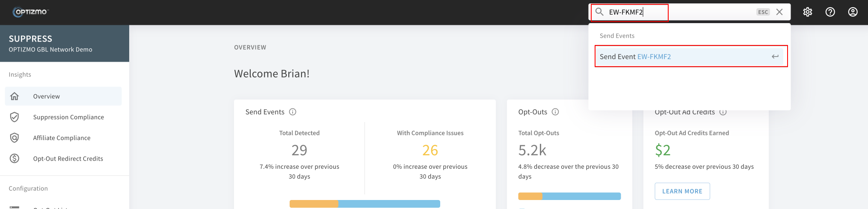Click the Opt-Out Redirect Credits dollar icon
Image resolution: width=868 pixels, height=209 pixels.
[15, 158]
